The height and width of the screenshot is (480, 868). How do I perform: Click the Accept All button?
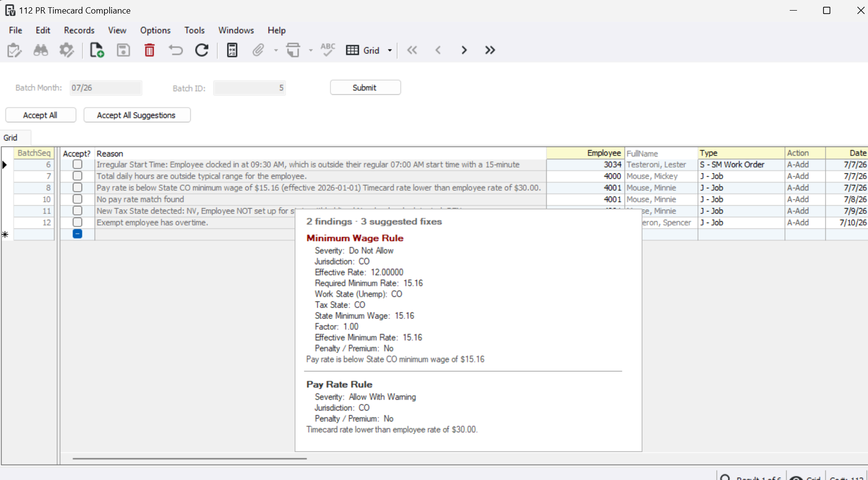pos(41,115)
